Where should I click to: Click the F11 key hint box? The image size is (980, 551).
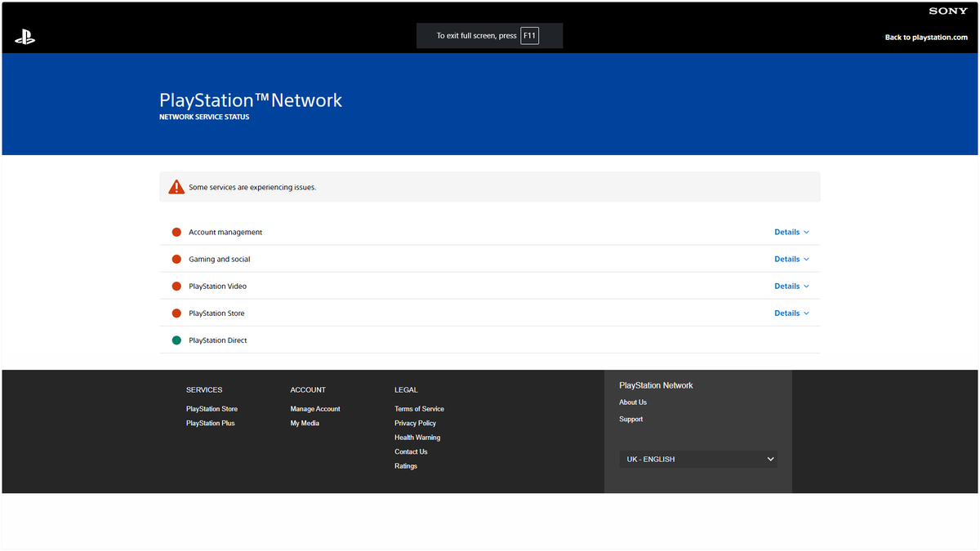tap(529, 36)
